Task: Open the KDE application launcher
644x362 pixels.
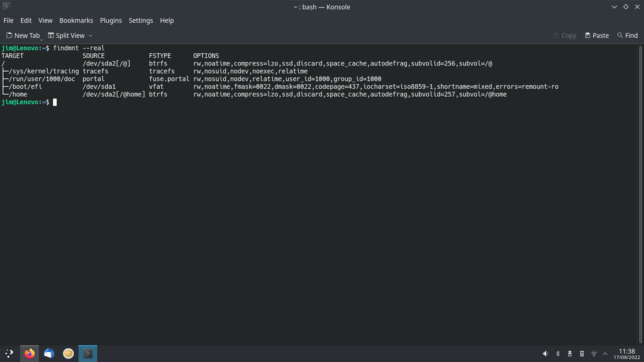Action: (x=9, y=354)
